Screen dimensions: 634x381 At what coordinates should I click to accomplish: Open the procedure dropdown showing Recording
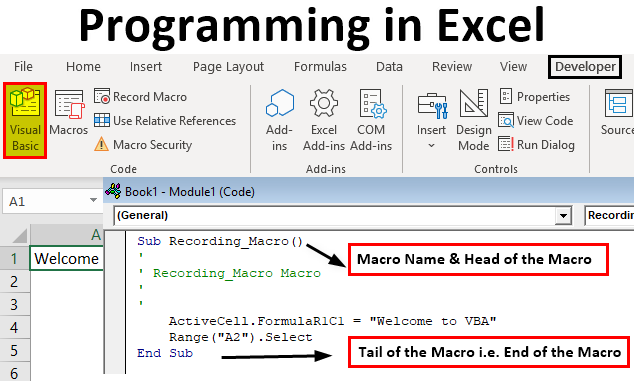(609, 215)
